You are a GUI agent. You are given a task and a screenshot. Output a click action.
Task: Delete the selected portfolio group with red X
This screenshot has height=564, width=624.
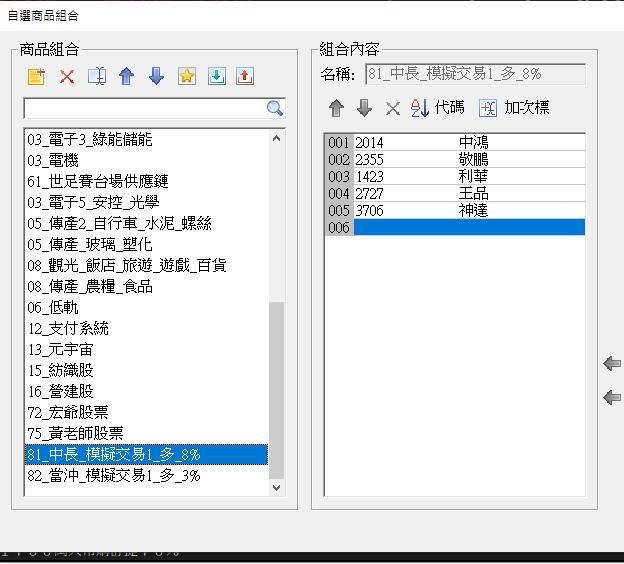point(67,77)
